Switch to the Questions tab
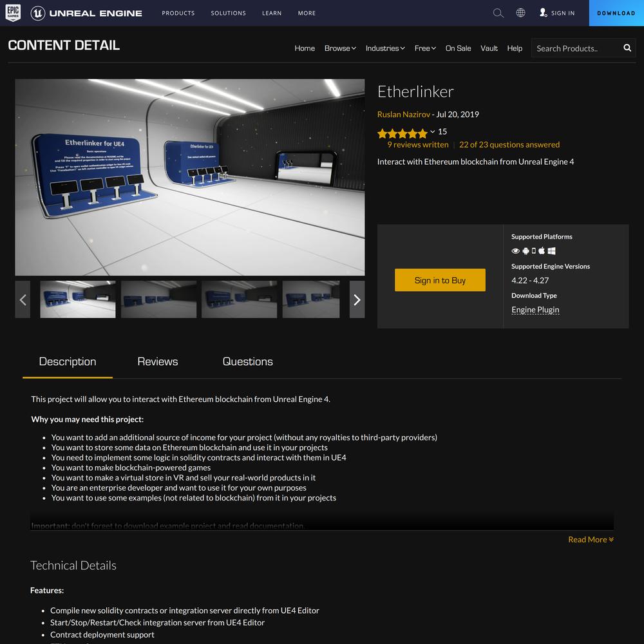This screenshot has width=644, height=644. click(248, 362)
